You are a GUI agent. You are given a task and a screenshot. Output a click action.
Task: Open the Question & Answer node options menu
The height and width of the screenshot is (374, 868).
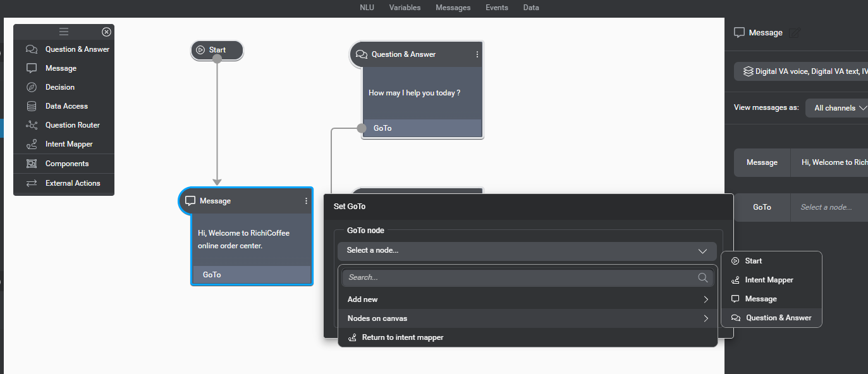tap(477, 54)
